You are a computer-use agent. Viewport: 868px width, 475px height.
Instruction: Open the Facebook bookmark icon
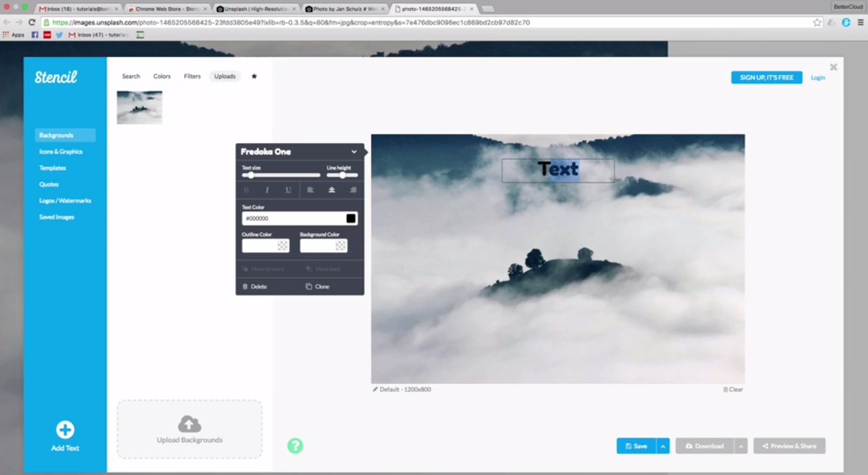35,35
